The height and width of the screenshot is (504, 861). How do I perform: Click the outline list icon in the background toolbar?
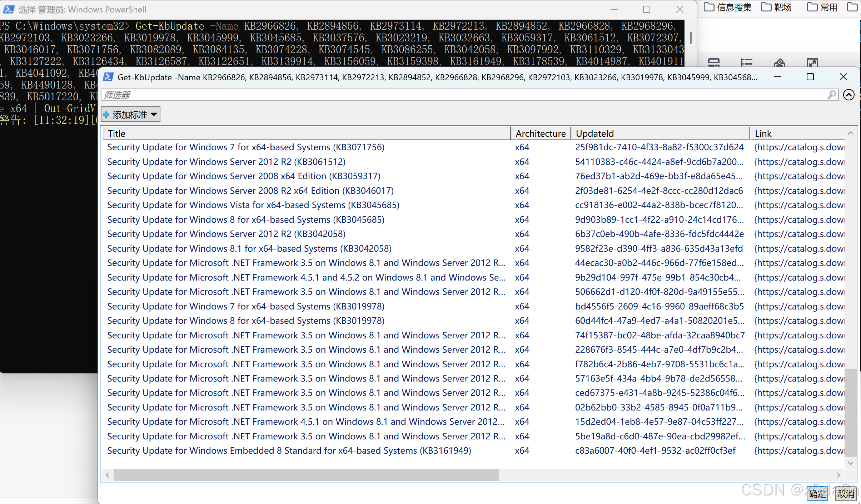pyautogui.click(x=746, y=63)
